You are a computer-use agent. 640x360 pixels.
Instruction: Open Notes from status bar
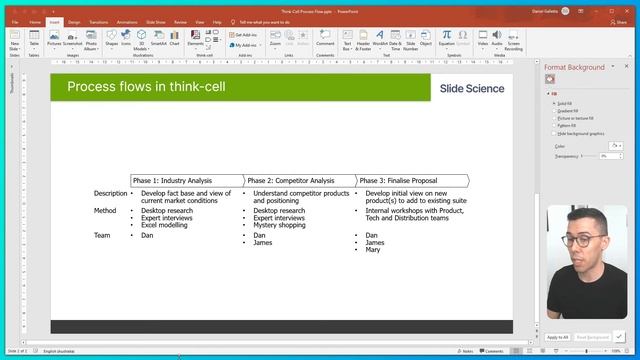pyautogui.click(x=465, y=351)
